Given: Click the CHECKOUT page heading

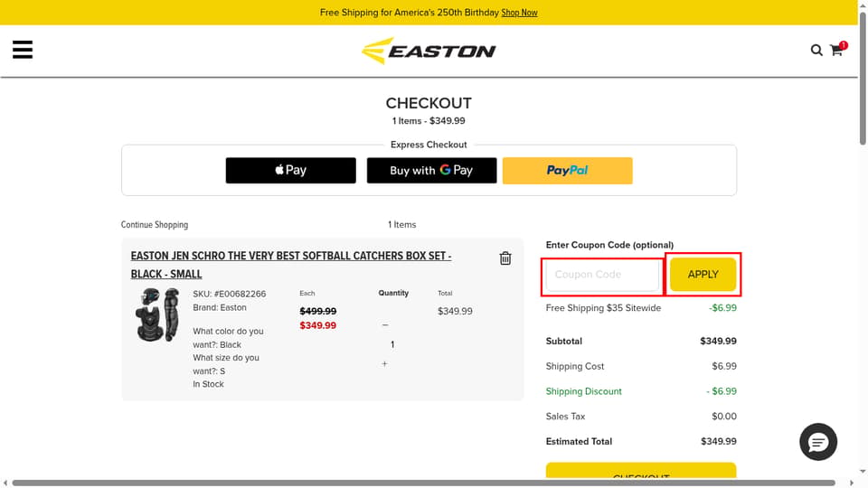Looking at the screenshot, I should (x=429, y=103).
